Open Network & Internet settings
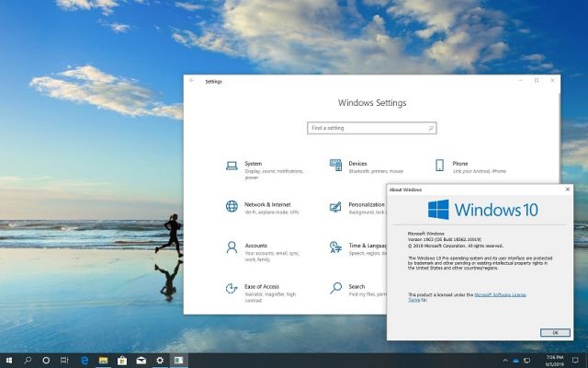This screenshot has height=368, width=588. pyautogui.click(x=266, y=204)
